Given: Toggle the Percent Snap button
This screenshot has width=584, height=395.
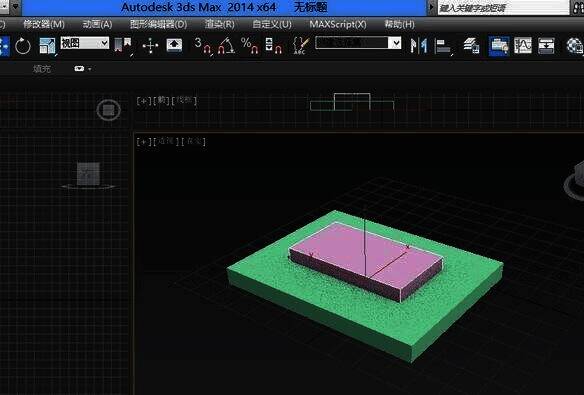Looking at the screenshot, I should [250, 46].
